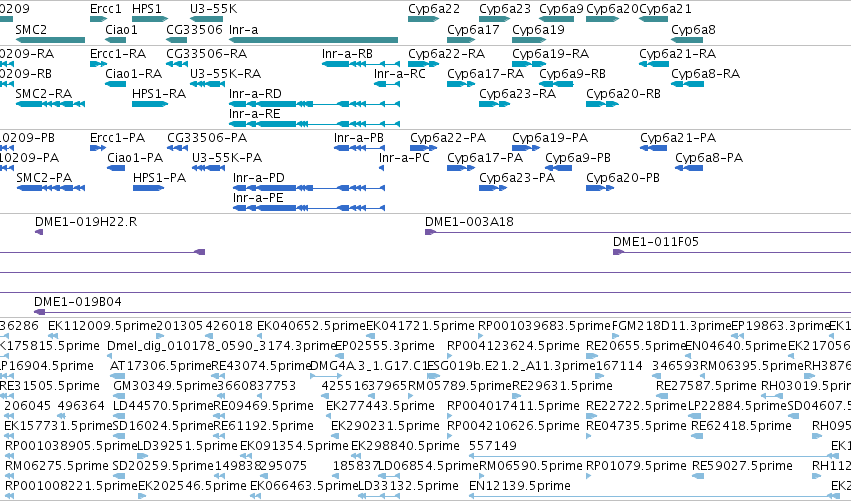The image size is (851, 501).
Task: Select the DME1-003A18 clone start
Action: [430, 232]
